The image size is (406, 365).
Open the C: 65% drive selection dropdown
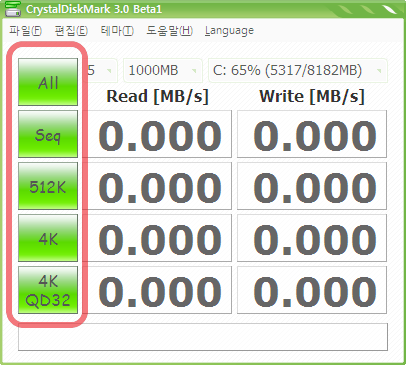point(298,70)
